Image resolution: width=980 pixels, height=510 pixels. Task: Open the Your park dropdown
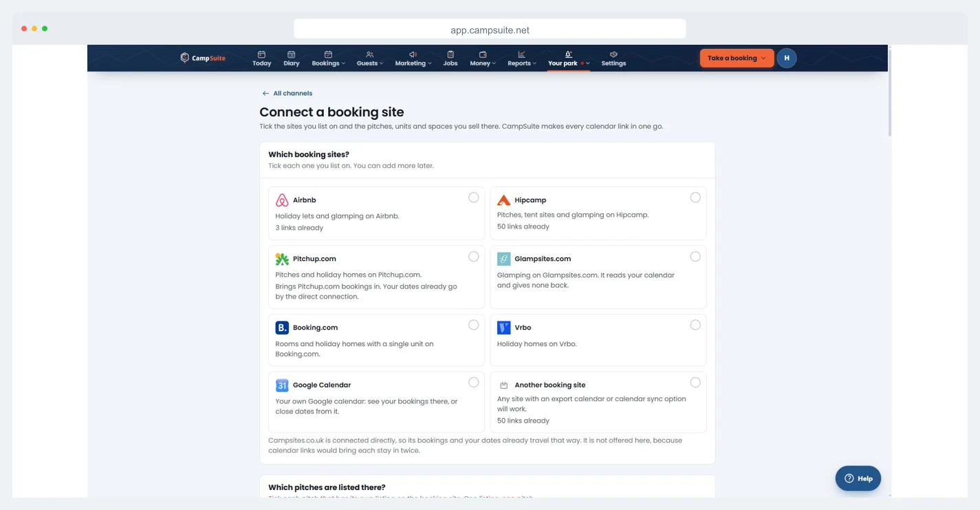(569, 59)
